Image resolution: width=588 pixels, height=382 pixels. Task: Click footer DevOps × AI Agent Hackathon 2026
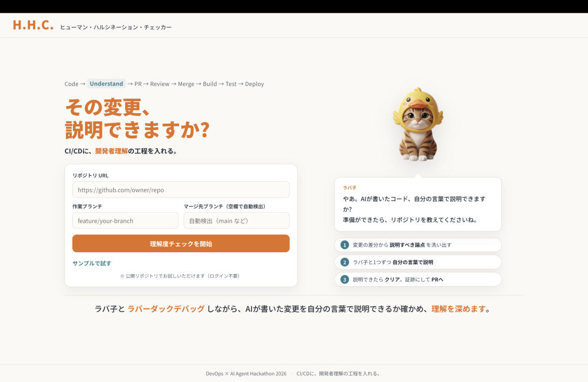pos(246,373)
